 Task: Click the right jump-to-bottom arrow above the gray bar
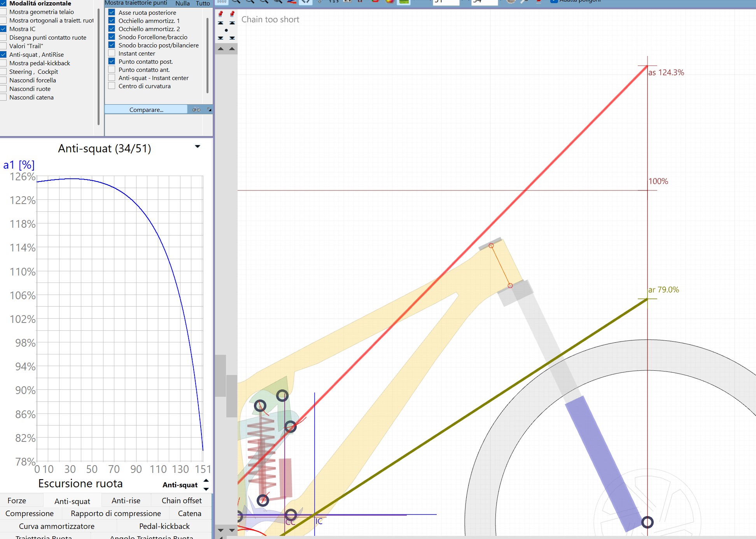pyautogui.click(x=232, y=38)
